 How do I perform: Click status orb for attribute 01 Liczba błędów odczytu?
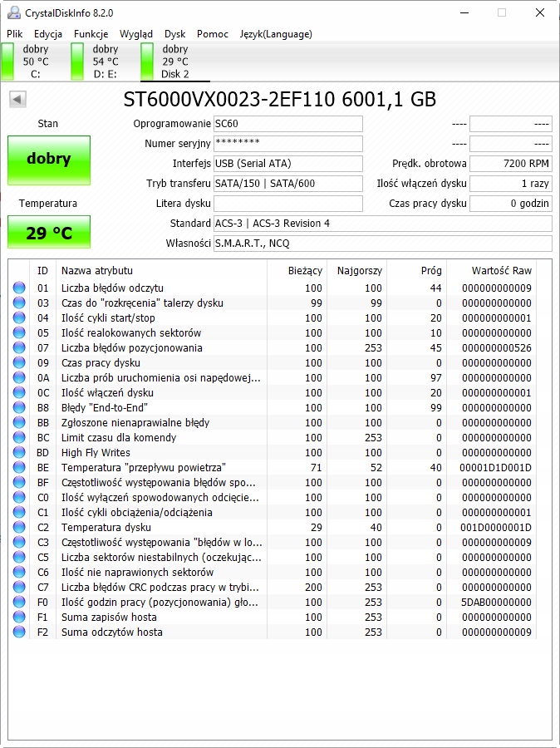(19, 288)
